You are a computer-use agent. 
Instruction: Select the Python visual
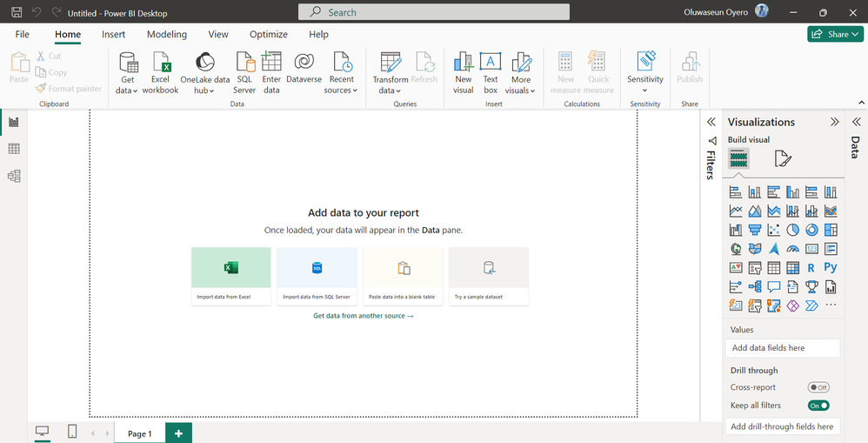831,267
